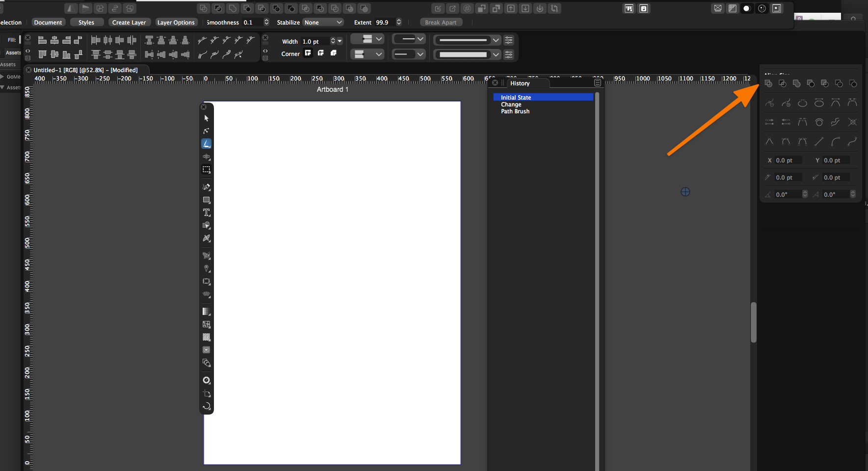The height and width of the screenshot is (471, 868).
Task: Open the Width presets dropdown arrow
Action: tap(340, 41)
